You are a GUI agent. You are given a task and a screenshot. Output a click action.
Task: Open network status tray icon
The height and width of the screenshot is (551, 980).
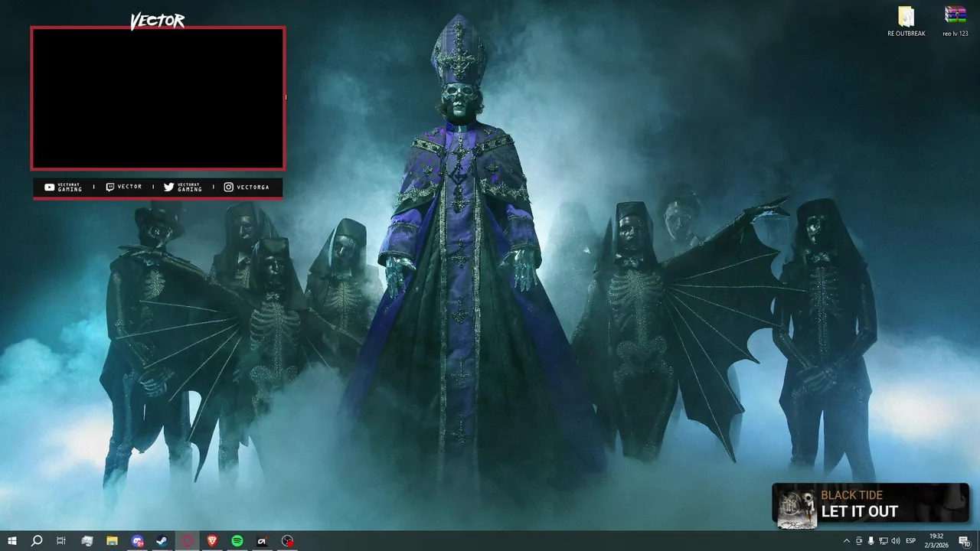(x=884, y=541)
